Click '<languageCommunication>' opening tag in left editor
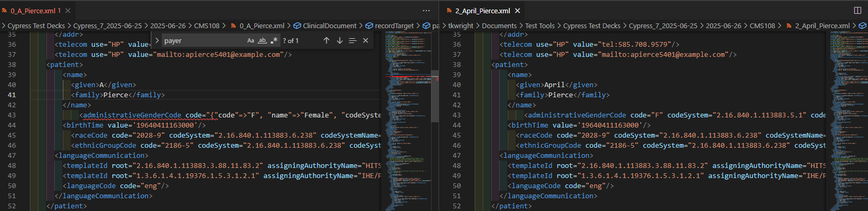The image size is (868, 211). pyautogui.click(x=102, y=155)
